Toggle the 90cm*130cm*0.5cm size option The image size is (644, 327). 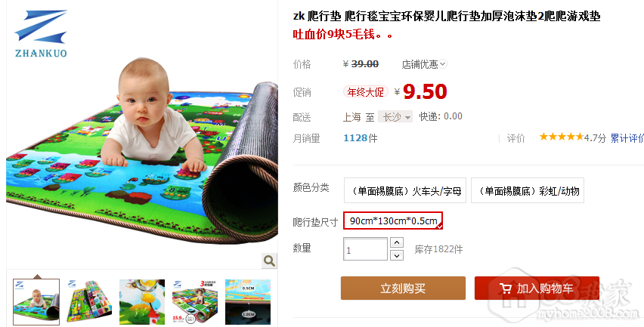[393, 221]
